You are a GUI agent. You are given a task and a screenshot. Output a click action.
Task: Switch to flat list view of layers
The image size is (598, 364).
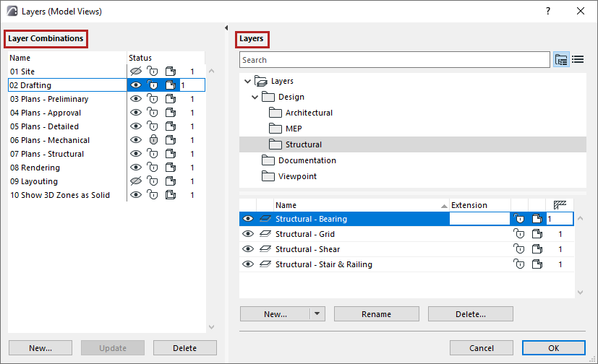click(578, 60)
